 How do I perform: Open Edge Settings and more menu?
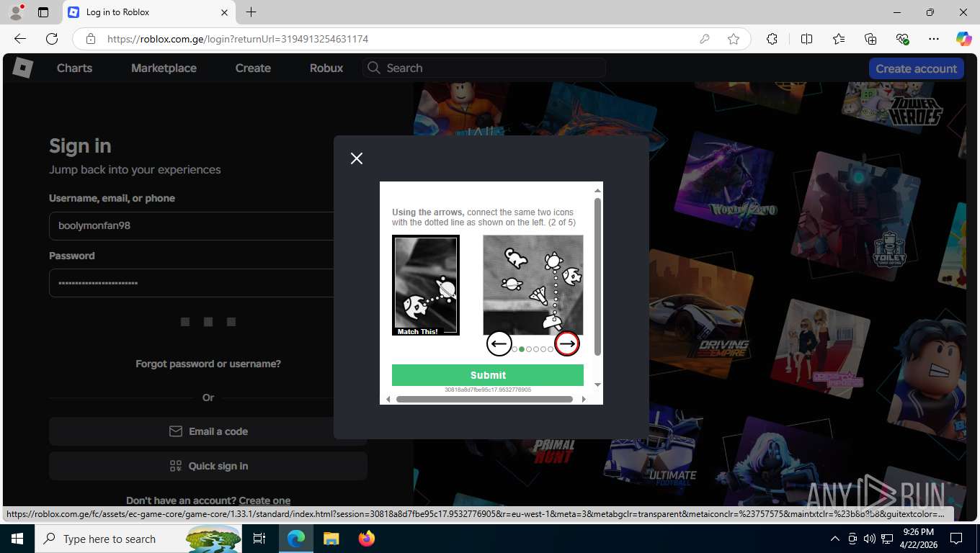point(934,39)
